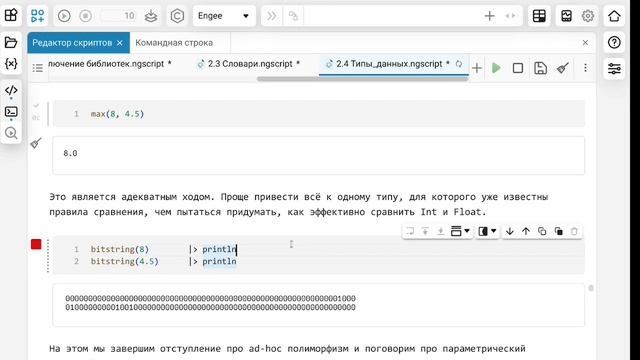This screenshot has height=360, width=640.
Task: Open the variables {x} panel
Action: [x=11, y=63]
